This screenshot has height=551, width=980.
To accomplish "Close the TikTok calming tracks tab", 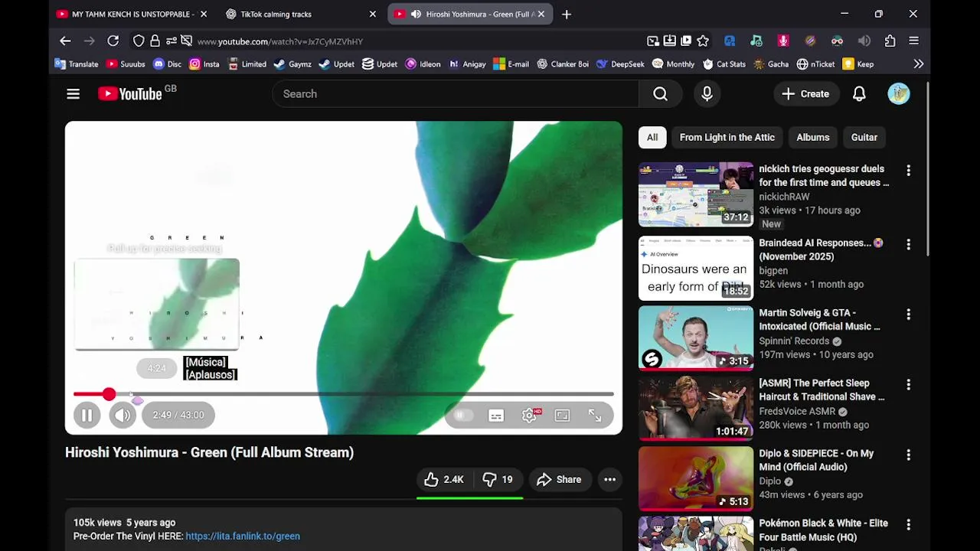I will click(373, 14).
